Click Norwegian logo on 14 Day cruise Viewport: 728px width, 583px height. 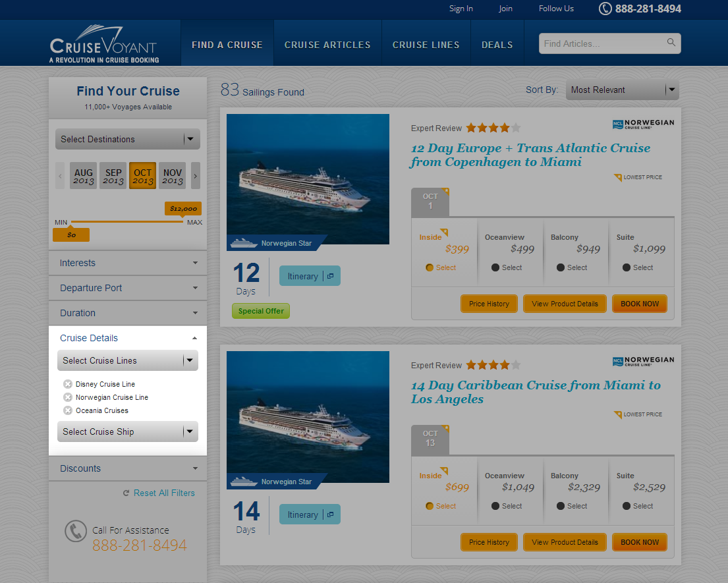643,361
